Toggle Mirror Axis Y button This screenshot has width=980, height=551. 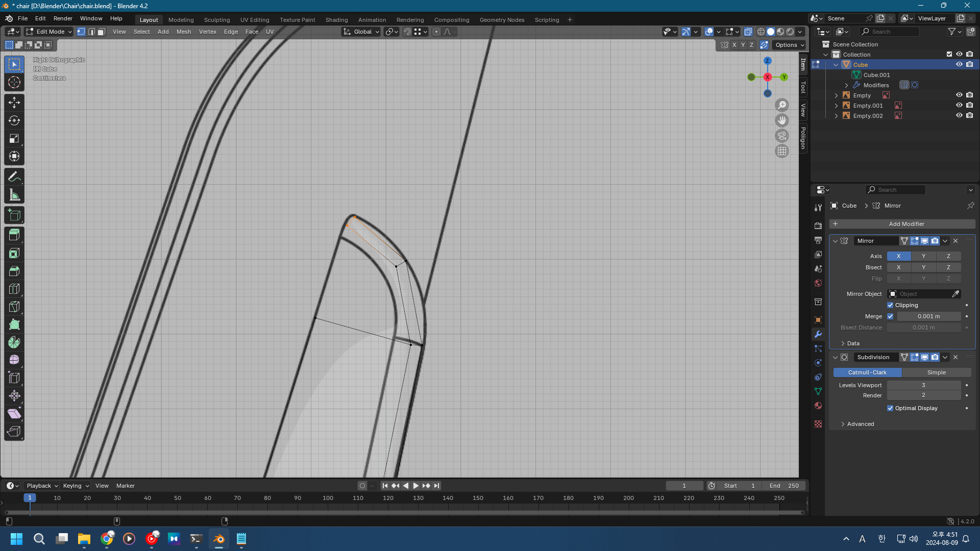[923, 256]
